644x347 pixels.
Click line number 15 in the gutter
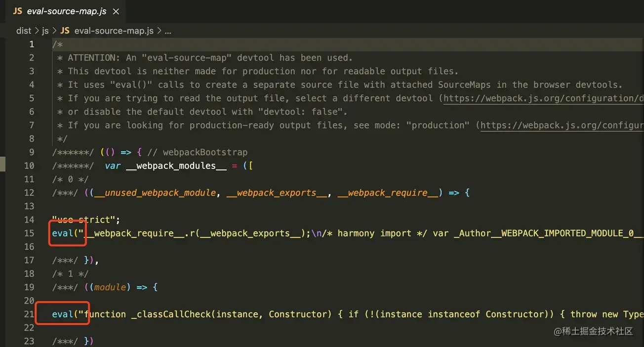[x=29, y=233]
